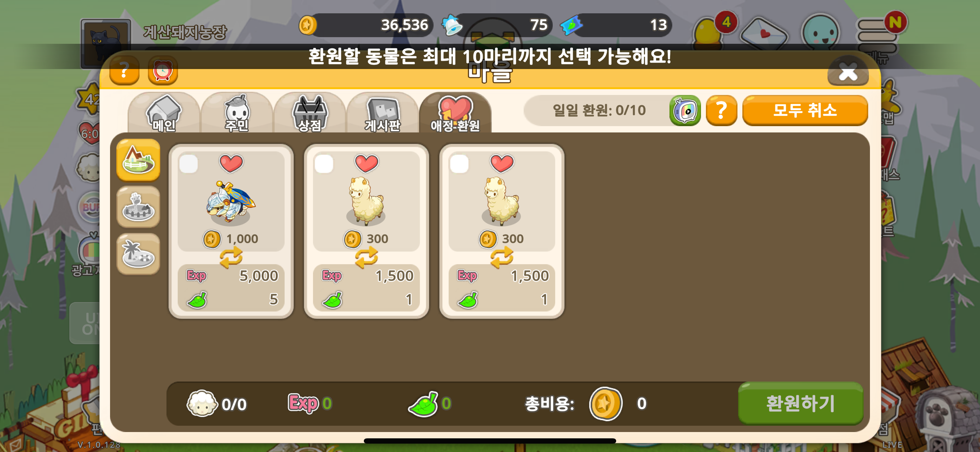Close the 마을 dialog window
980x452 pixels.
point(848,71)
